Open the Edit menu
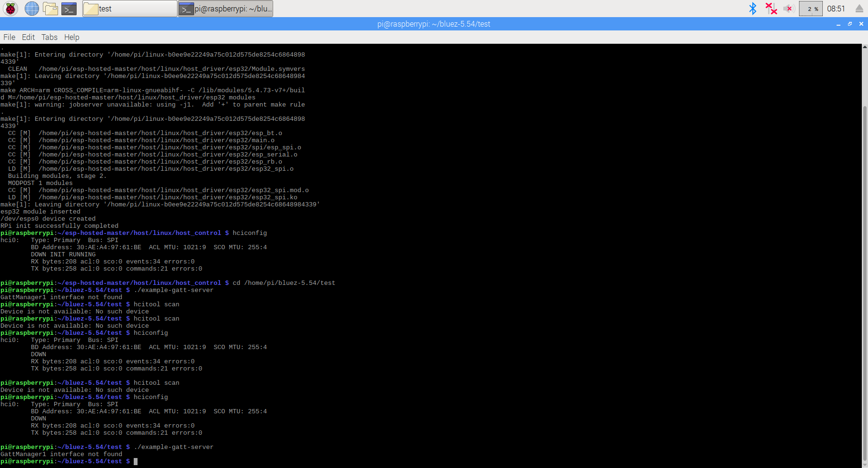Screen dimensions: 868x468 [x=29, y=37]
